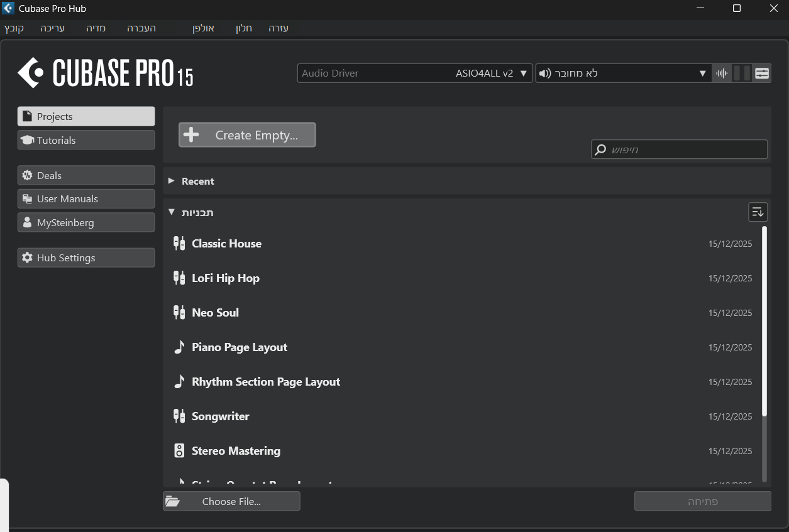Open the עריכה menu
This screenshot has height=532, width=789.
click(x=53, y=28)
